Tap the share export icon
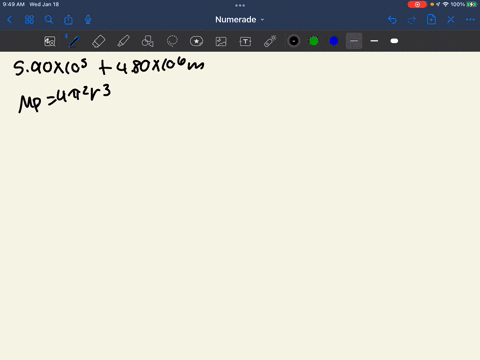Viewport: 480px width, 360px height. [x=68, y=20]
